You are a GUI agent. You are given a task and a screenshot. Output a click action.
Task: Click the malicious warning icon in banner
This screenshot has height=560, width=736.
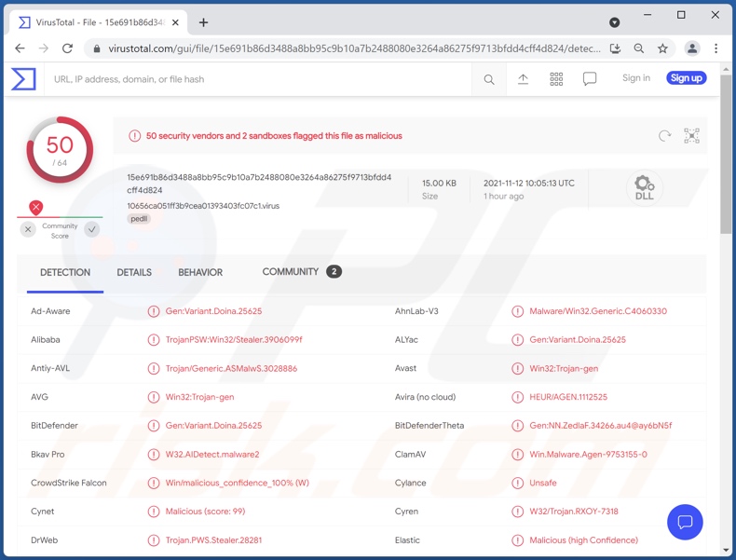(135, 136)
